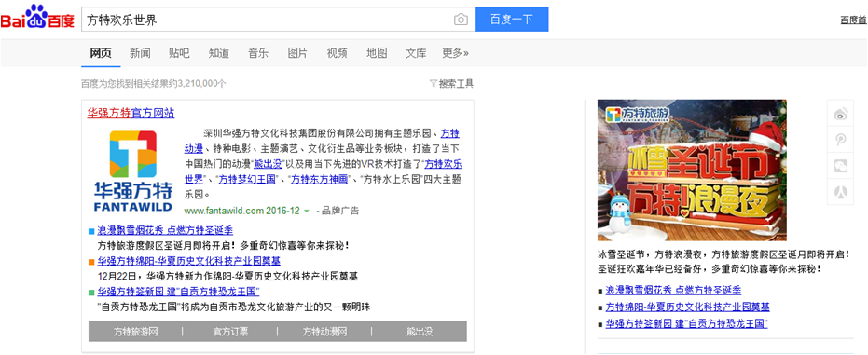Open the 搜索工具 filter
The height and width of the screenshot is (355, 868).
(451, 84)
